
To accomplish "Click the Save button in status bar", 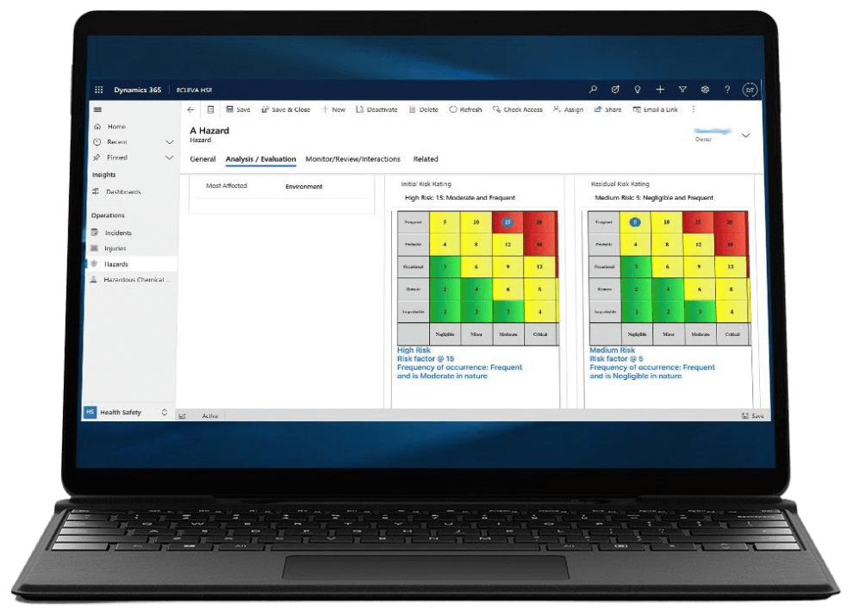I will click(752, 416).
